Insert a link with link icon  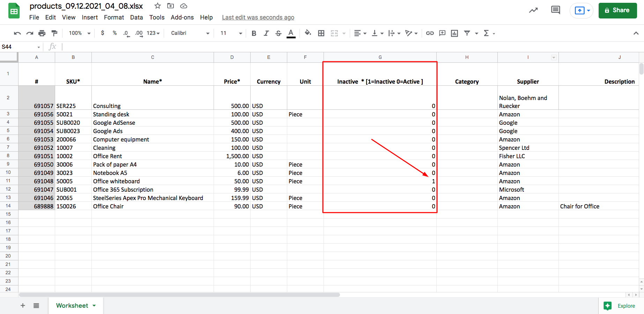430,33
